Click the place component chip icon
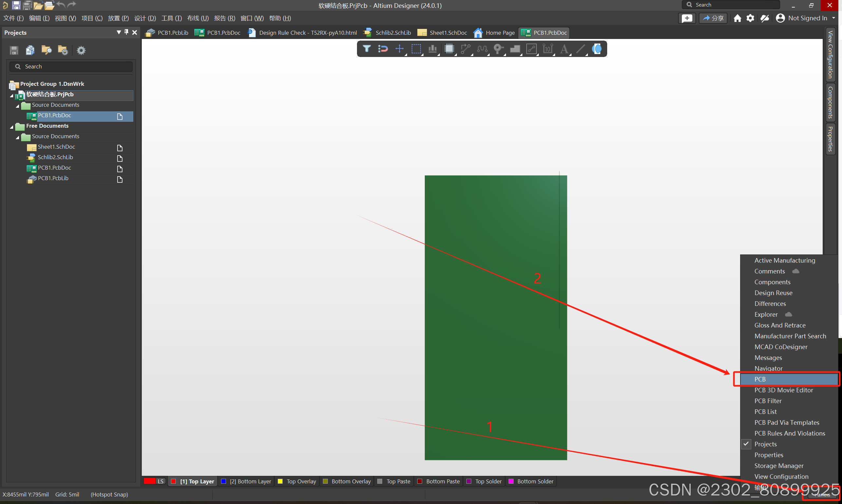The image size is (842, 504). point(449,49)
